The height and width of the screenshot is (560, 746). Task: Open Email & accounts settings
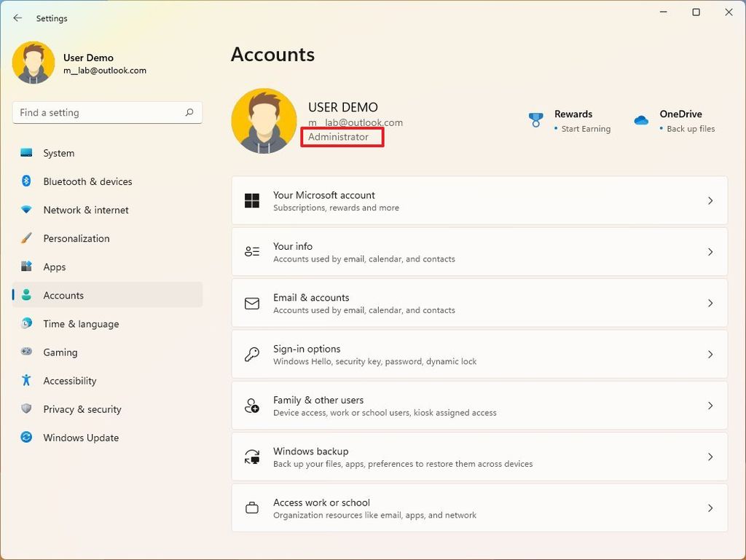[x=479, y=303]
